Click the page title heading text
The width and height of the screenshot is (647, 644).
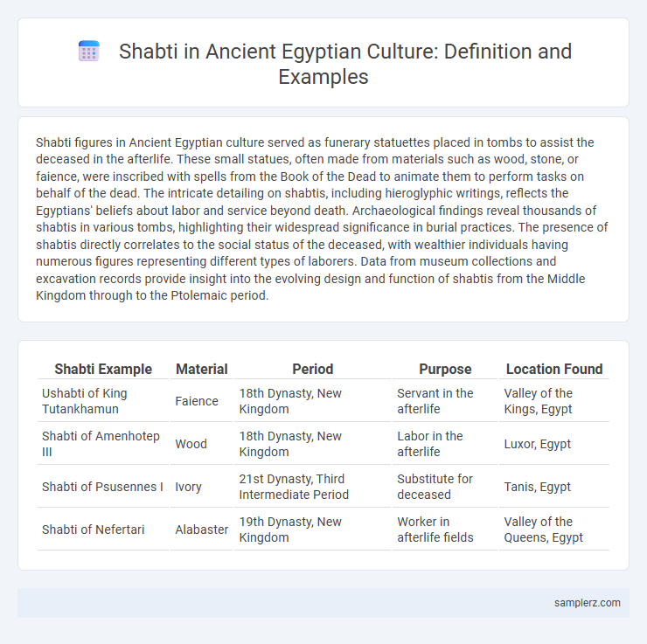coord(345,64)
